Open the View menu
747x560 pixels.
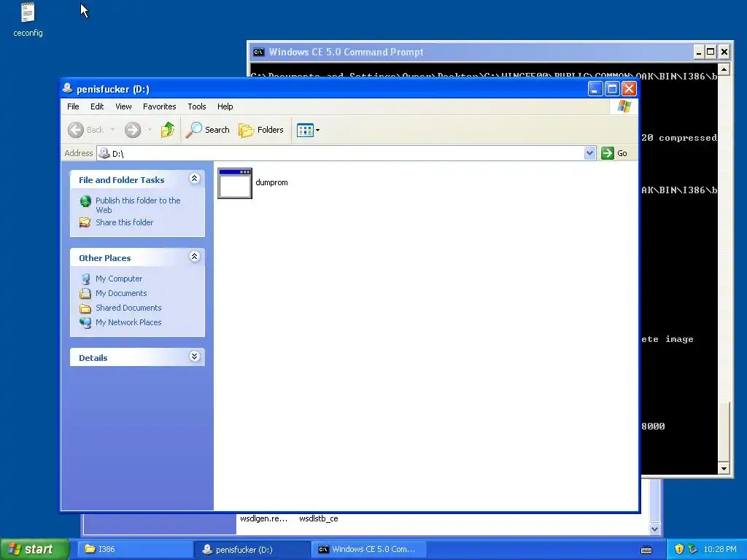pos(123,106)
